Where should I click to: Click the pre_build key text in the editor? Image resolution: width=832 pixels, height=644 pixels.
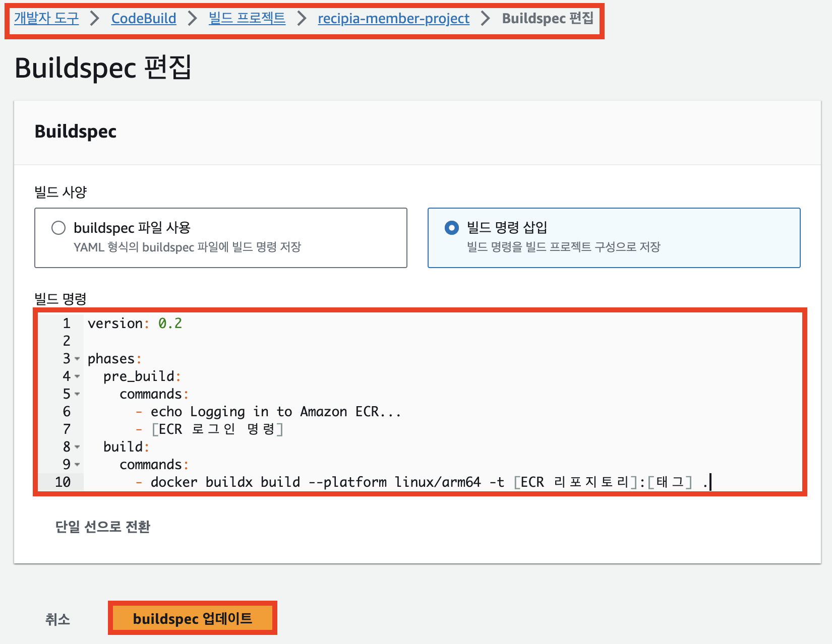[139, 376]
